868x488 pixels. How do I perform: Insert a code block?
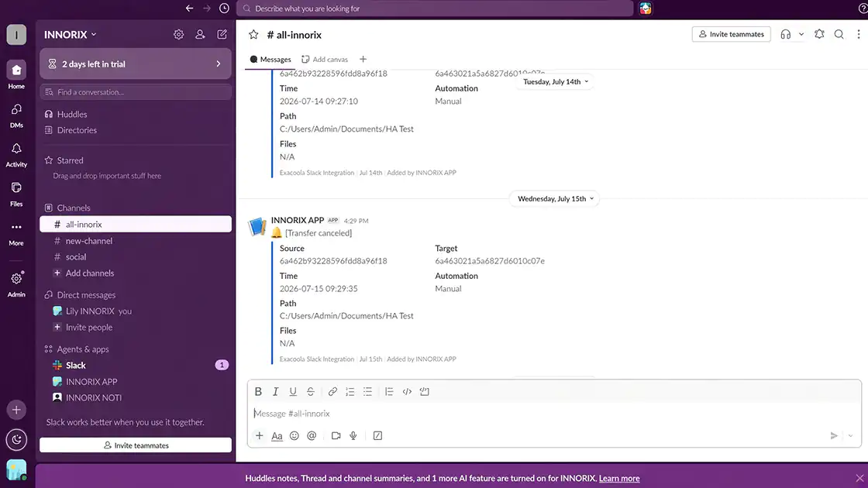pos(425,392)
